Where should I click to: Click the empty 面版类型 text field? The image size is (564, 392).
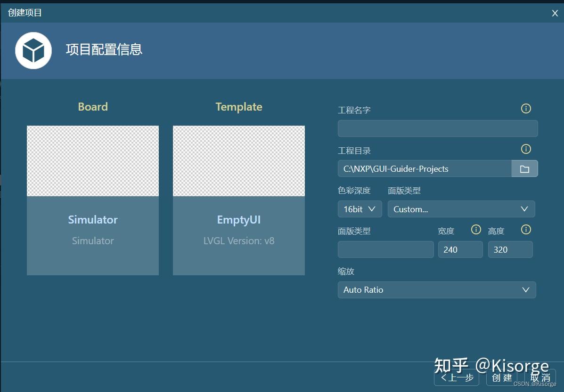(x=385, y=249)
